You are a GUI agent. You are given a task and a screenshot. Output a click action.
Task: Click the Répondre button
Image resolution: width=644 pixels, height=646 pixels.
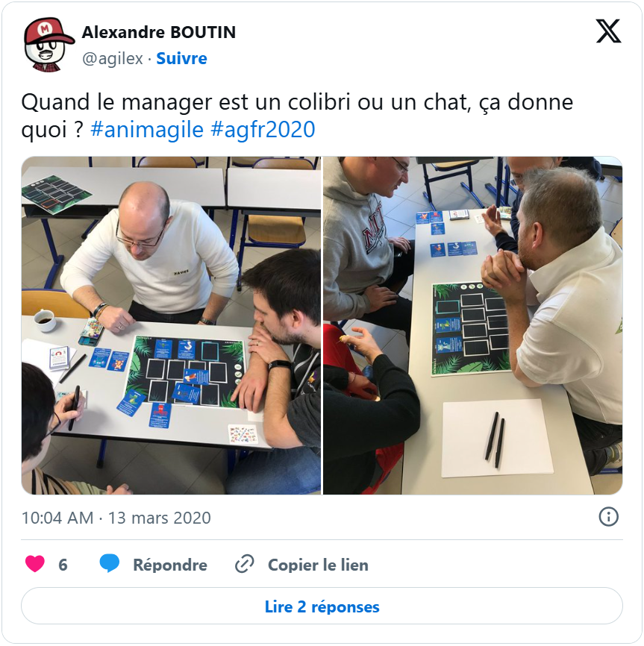pyautogui.click(x=170, y=565)
